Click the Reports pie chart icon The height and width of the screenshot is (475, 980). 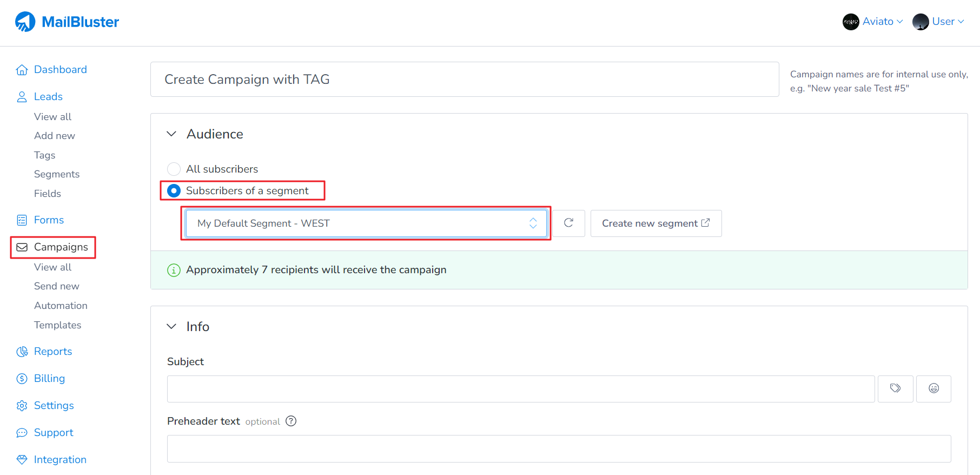pyautogui.click(x=22, y=352)
